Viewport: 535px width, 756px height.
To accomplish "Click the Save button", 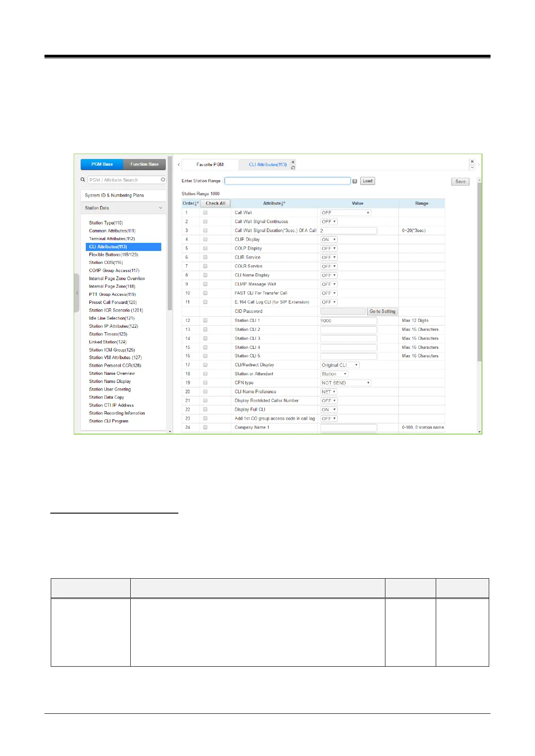I will tap(460, 182).
